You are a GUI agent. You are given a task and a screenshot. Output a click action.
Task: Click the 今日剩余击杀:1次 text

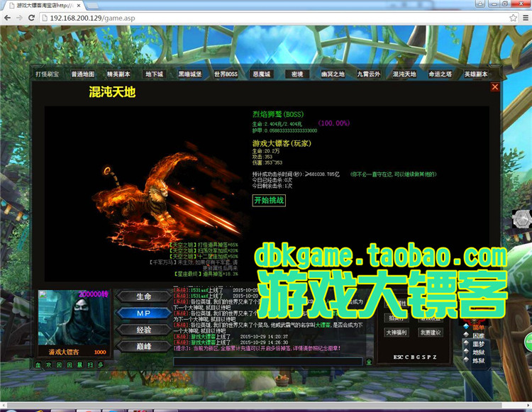pyautogui.click(x=272, y=186)
